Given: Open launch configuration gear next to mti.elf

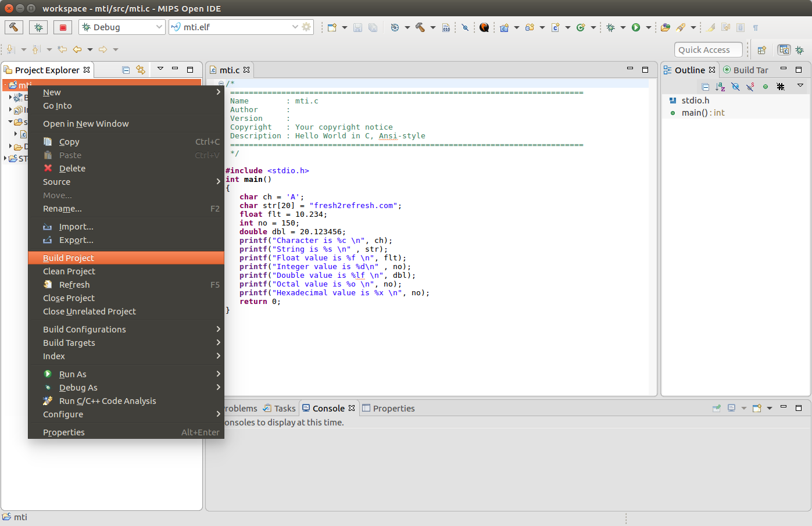Looking at the screenshot, I should pos(306,27).
